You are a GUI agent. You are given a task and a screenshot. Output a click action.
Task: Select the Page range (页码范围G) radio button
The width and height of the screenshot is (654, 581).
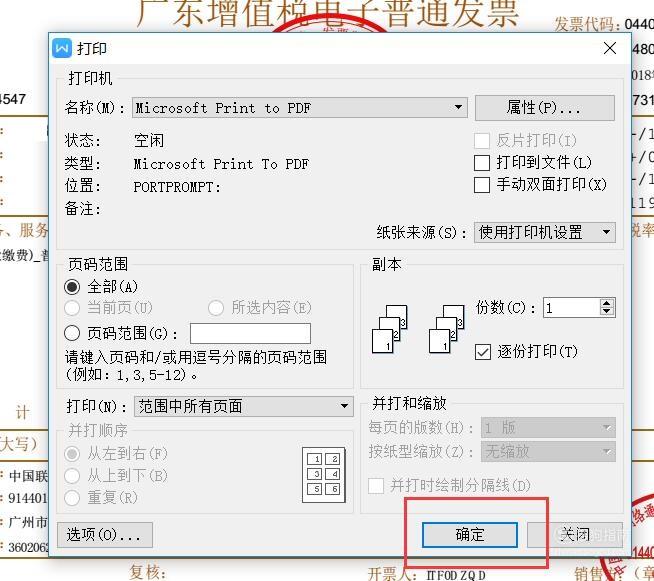(x=72, y=333)
